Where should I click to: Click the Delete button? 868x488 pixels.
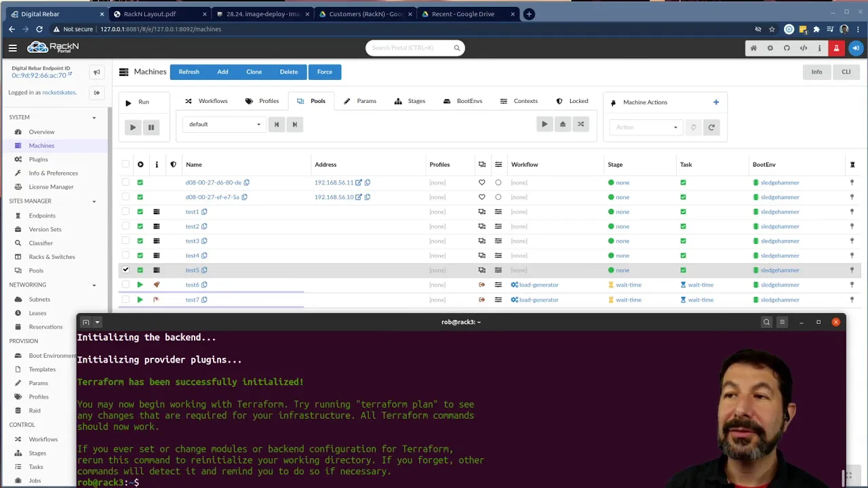pyautogui.click(x=288, y=72)
